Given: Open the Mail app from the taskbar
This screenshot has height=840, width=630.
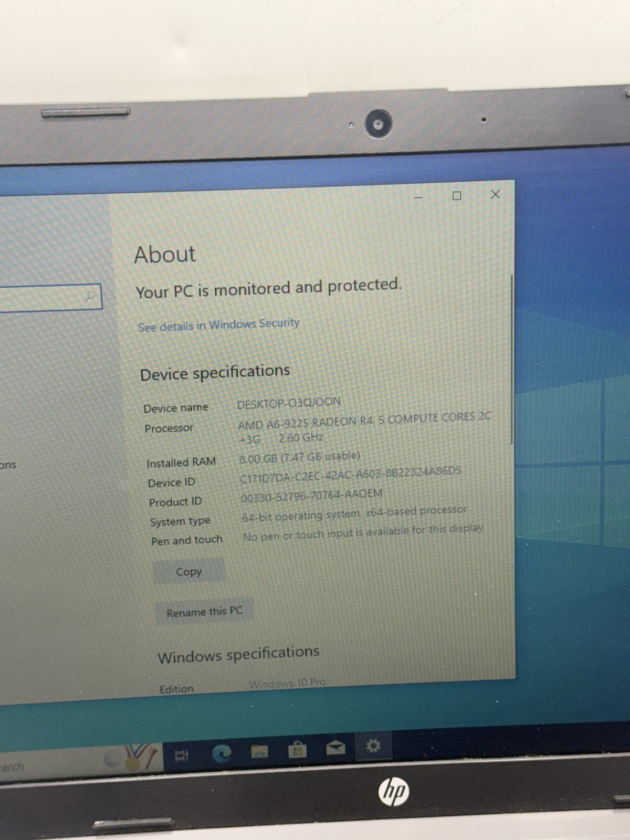Looking at the screenshot, I should click(335, 747).
